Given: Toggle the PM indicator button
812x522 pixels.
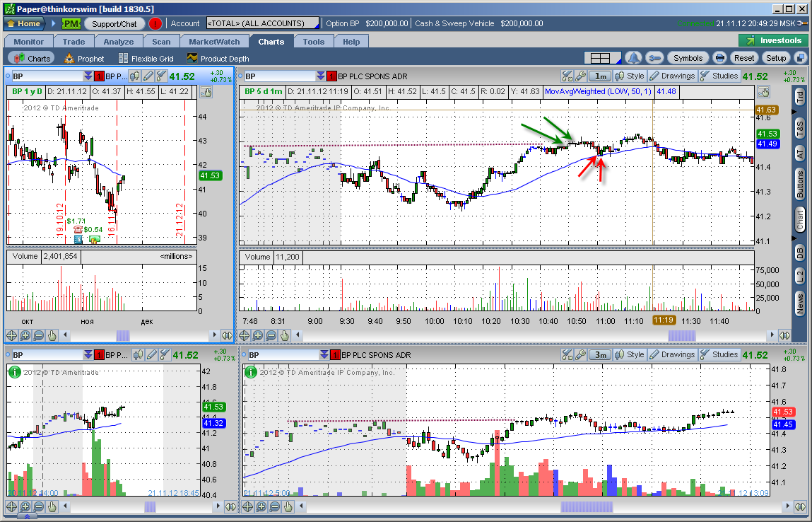Looking at the screenshot, I should [x=71, y=23].
